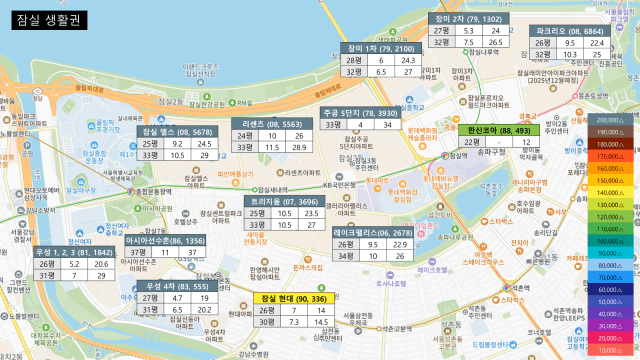Click the 석촌고분역 station marker
This screenshot has width=640, height=360.
coord(379,329)
